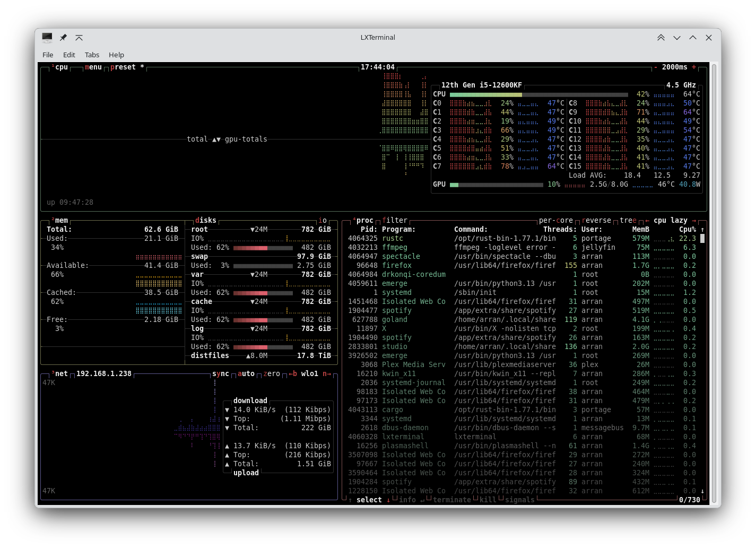Click the signals button
Screen dimensions: 756x549
click(x=520, y=500)
